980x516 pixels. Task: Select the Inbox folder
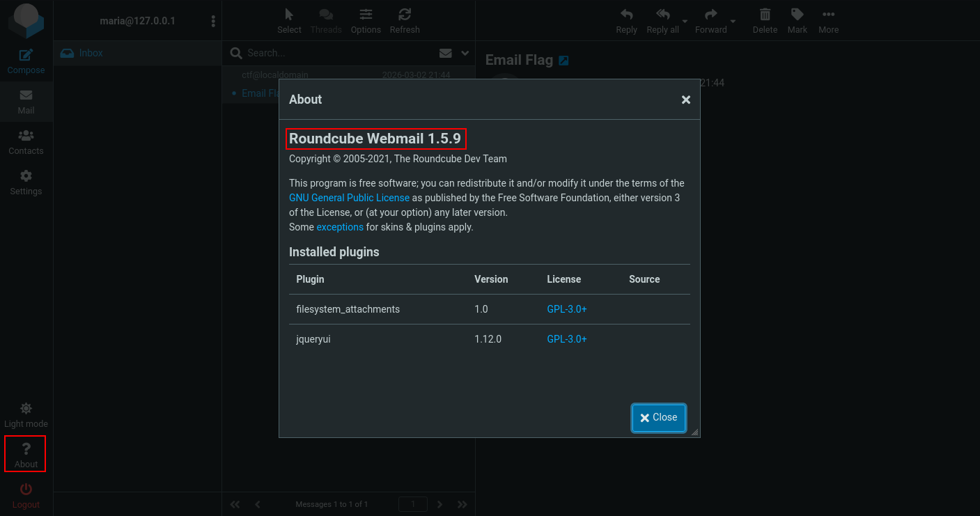tap(137, 53)
